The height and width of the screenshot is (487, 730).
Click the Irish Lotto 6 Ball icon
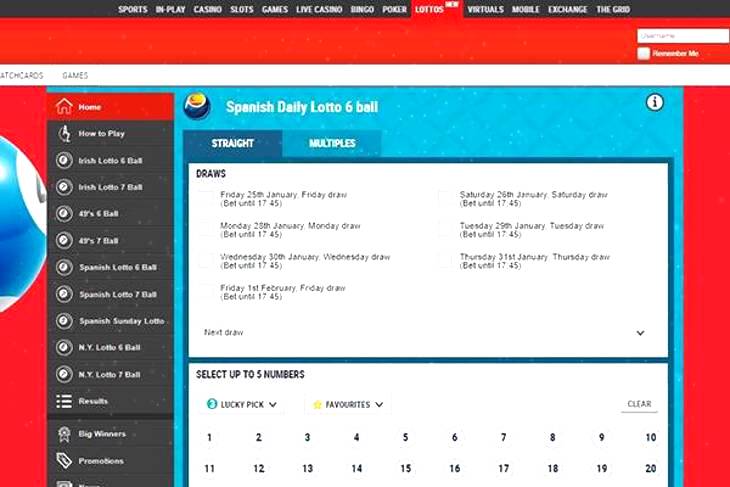click(x=64, y=160)
